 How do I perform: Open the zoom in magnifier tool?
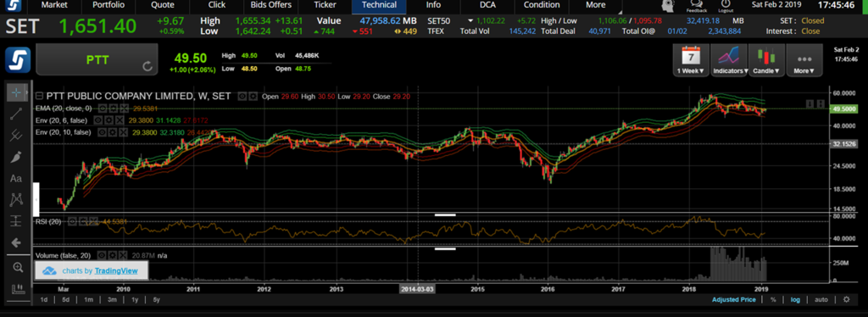click(x=18, y=268)
